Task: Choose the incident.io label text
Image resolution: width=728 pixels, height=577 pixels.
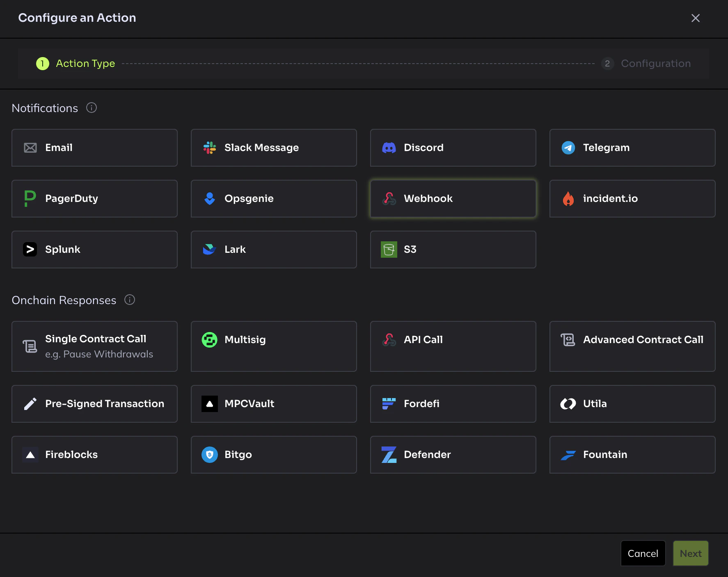Action: [610, 199]
